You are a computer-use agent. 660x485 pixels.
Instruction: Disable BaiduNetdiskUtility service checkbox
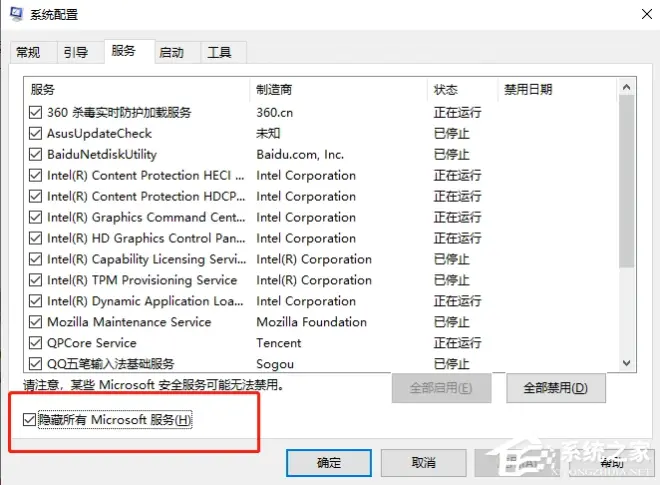[x=35, y=155]
